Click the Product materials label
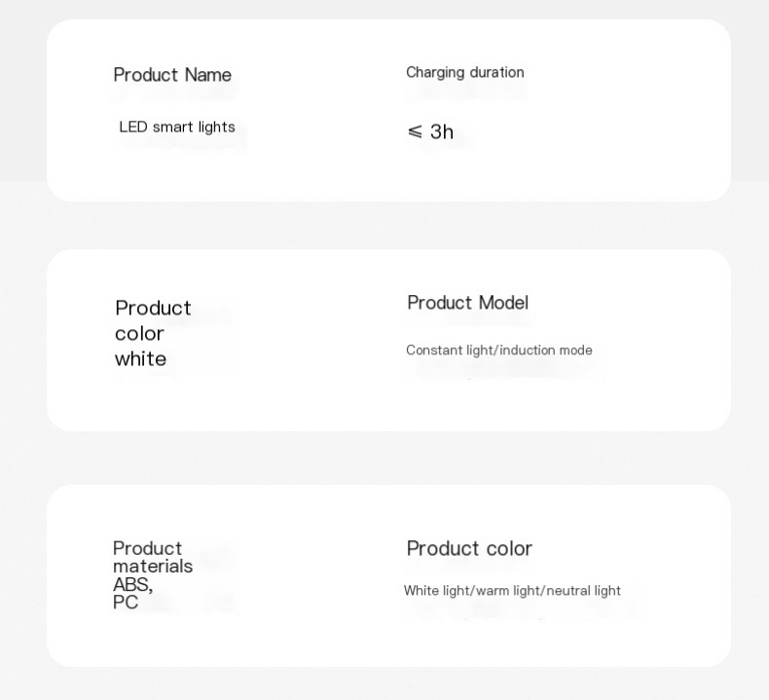 (153, 557)
